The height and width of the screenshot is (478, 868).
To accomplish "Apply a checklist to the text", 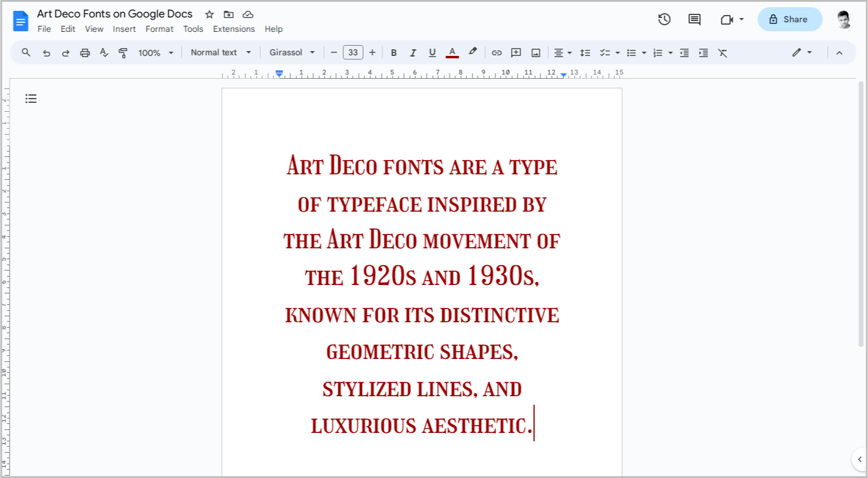I will (605, 52).
